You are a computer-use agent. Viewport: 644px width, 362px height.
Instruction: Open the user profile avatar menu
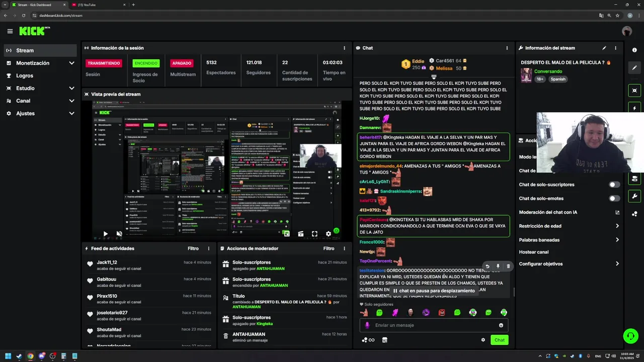pyautogui.click(x=627, y=31)
